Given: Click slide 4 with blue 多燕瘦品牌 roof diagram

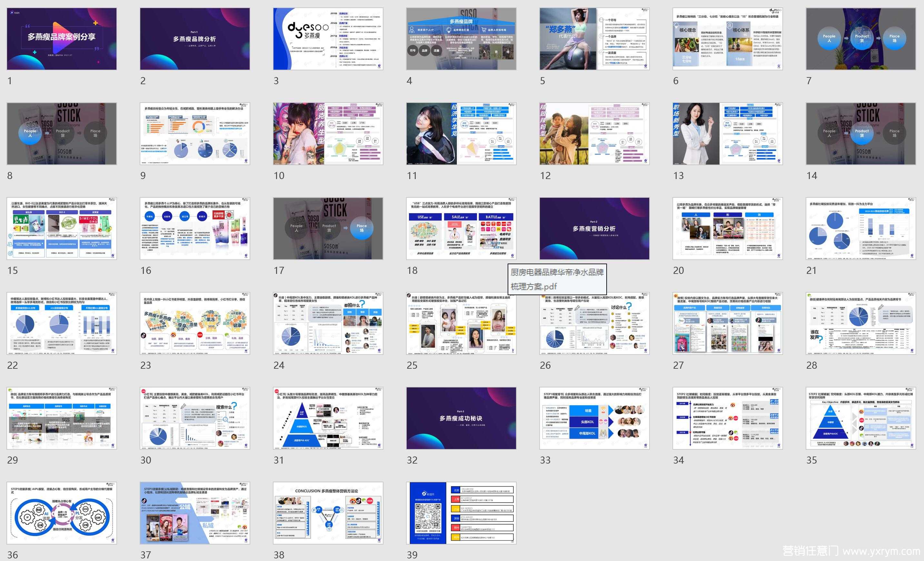Looking at the screenshot, I should (x=461, y=39).
